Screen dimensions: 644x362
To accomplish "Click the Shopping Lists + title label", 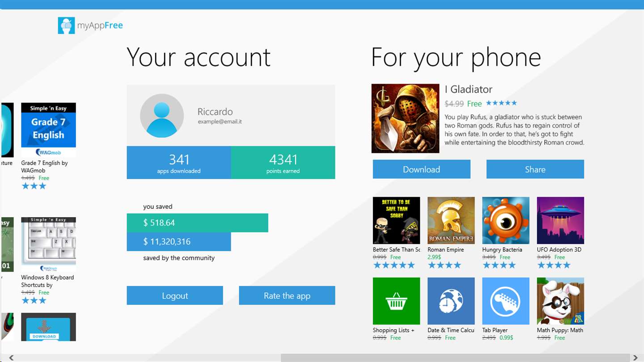I will pyautogui.click(x=394, y=330).
